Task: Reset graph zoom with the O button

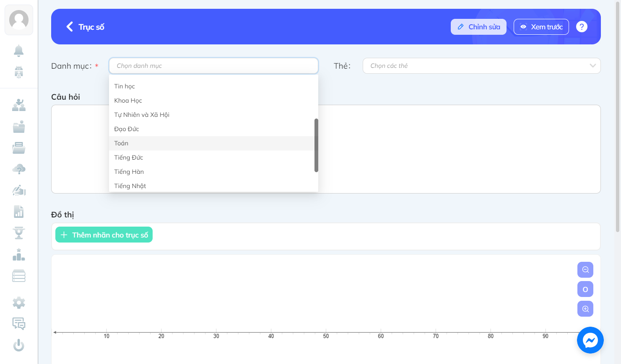Action: tap(585, 289)
